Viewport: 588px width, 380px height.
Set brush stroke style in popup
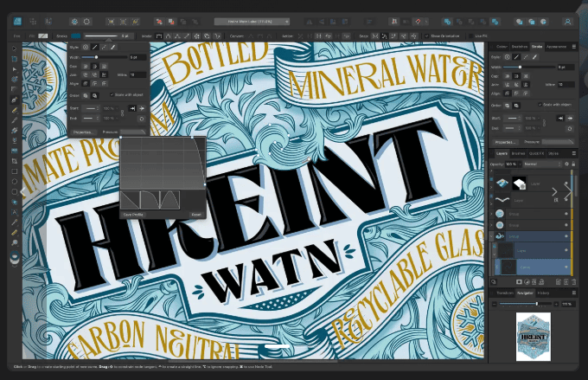113,48
